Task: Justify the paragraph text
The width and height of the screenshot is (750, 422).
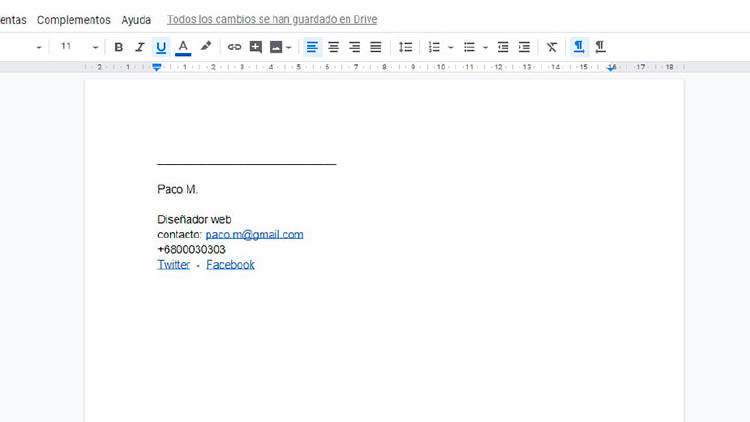Action: click(x=376, y=47)
